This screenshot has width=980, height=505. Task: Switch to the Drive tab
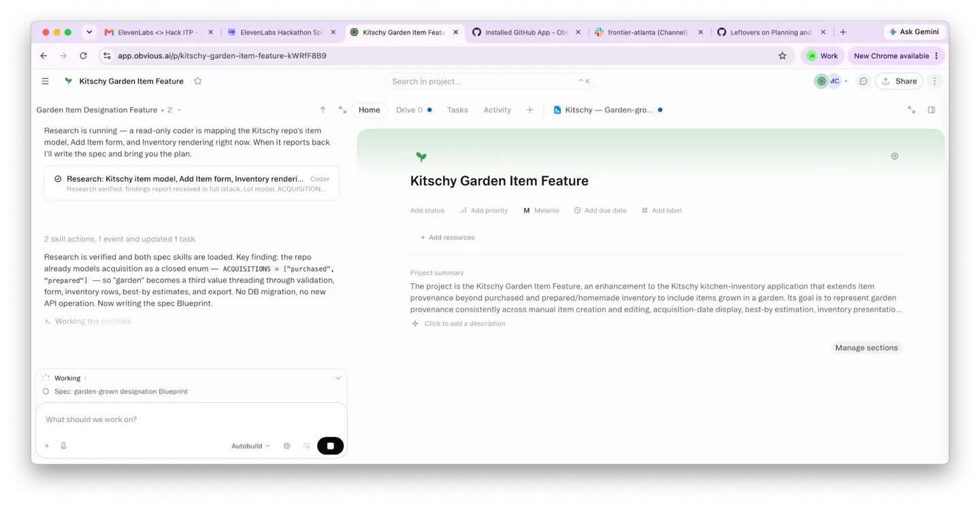pos(414,110)
